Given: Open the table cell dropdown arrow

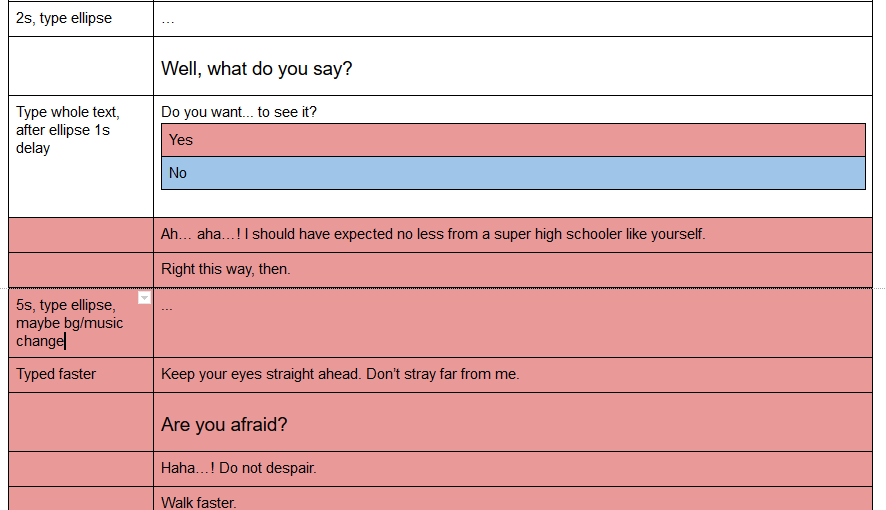Looking at the screenshot, I should pyautogui.click(x=144, y=298).
